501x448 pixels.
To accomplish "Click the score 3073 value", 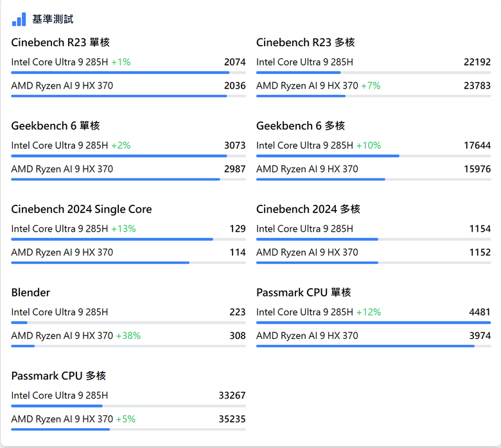I will click(235, 145).
